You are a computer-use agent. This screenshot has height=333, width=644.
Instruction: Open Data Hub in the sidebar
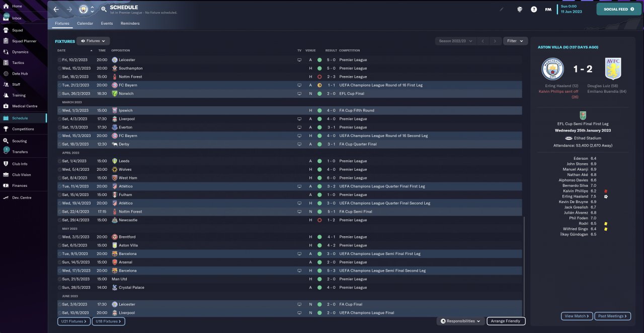(x=23, y=74)
